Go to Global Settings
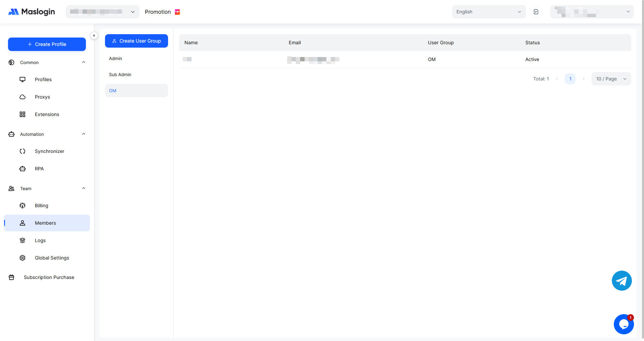Viewport: 644px width, 341px height. [x=52, y=258]
